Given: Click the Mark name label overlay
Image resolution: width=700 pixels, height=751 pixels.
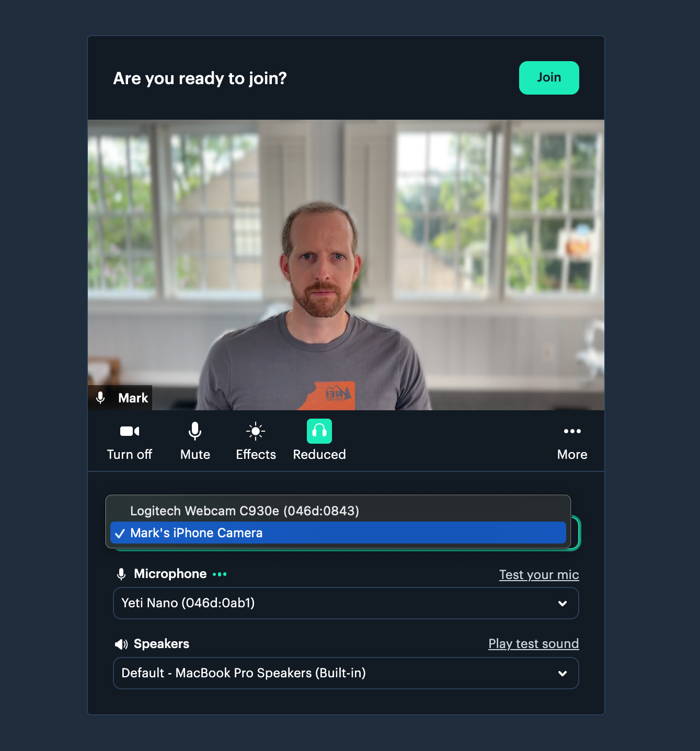Looking at the screenshot, I should 133,398.
